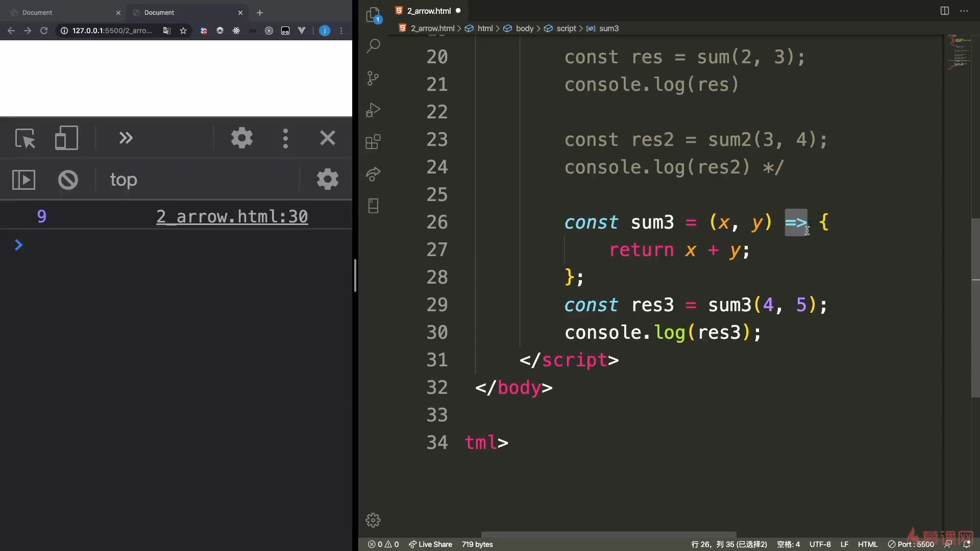Open the bookmark-like panel icon below Live Share
Viewport: 980px width, 551px height.
coord(373,206)
